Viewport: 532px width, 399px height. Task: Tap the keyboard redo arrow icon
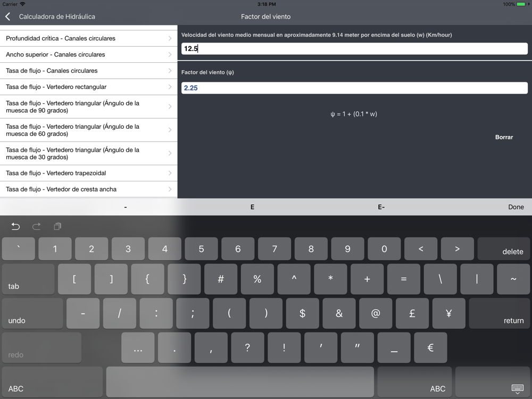click(36, 226)
